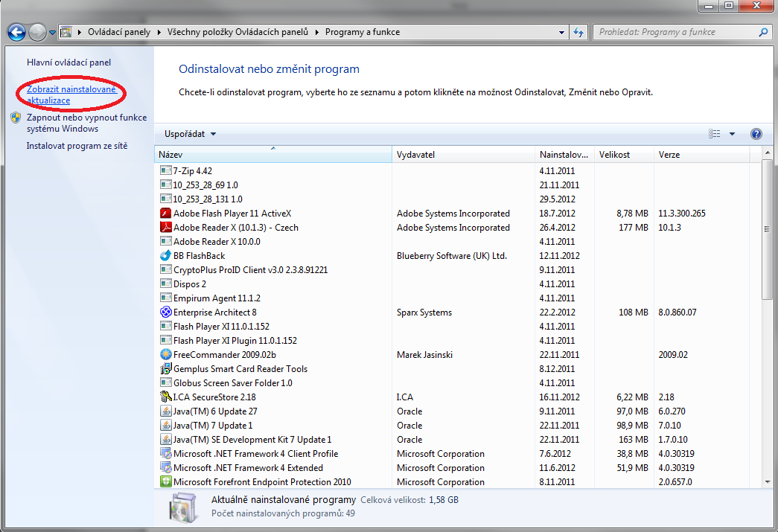Image resolution: width=778 pixels, height=532 pixels.
Task: Select the Java(TM) 6 Update 27 icon
Action: point(166,411)
